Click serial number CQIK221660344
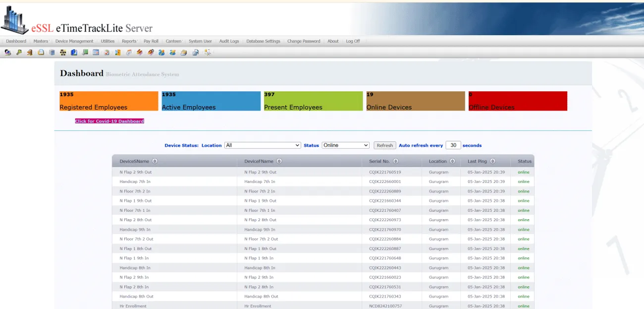Screen dimensions: 644x309 point(385,201)
